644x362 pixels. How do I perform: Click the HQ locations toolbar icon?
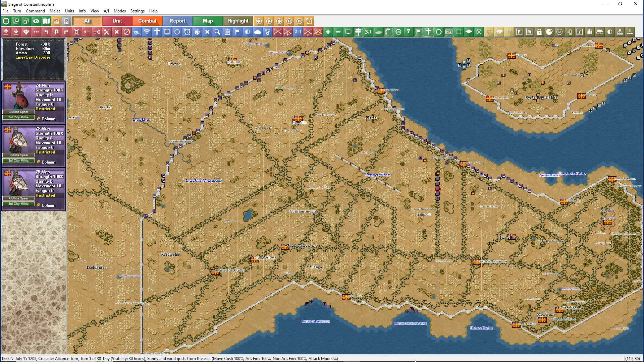pos(449,32)
